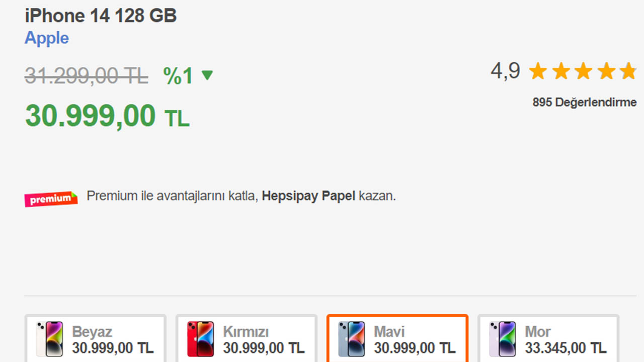644x362 pixels.
Task: Click the Hepsipay Papel bold text
Action: click(308, 196)
